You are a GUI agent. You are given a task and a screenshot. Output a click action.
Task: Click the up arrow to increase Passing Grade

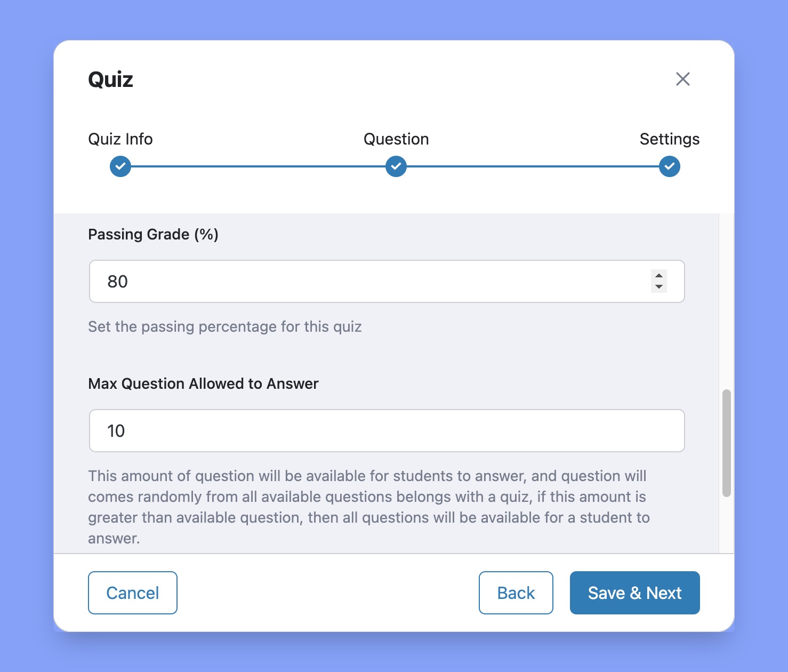pyautogui.click(x=659, y=276)
